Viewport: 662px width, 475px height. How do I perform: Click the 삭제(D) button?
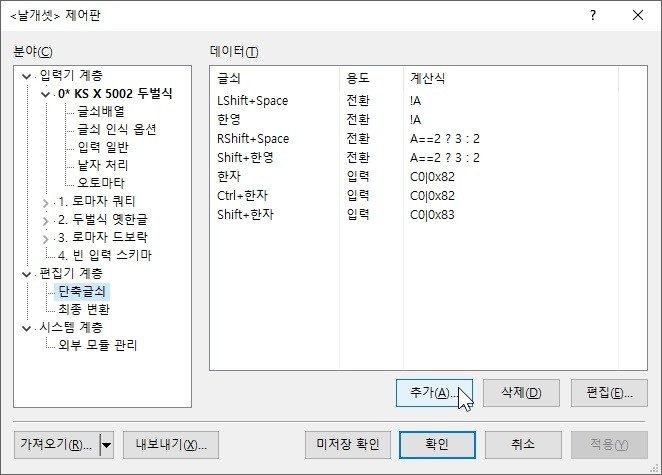[521, 393]
